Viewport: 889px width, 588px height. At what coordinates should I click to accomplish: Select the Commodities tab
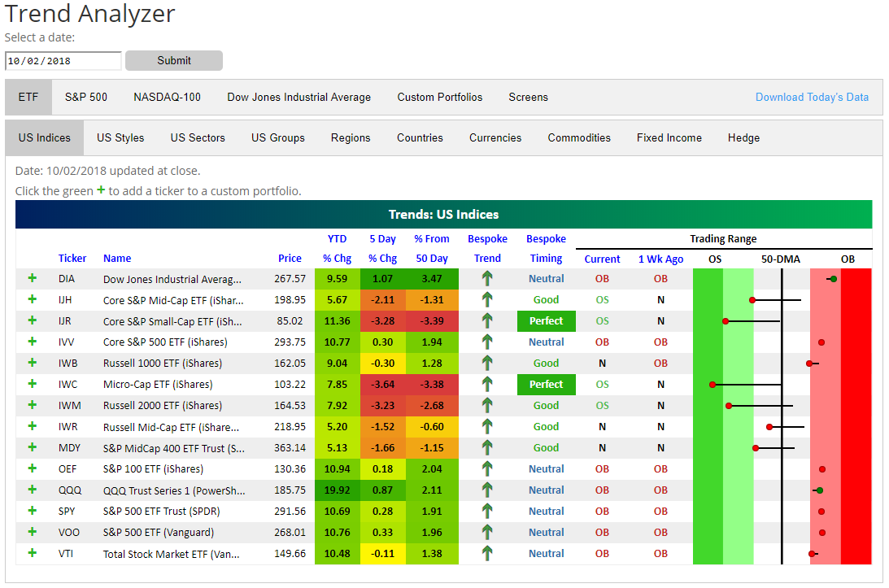click(579, 137)
